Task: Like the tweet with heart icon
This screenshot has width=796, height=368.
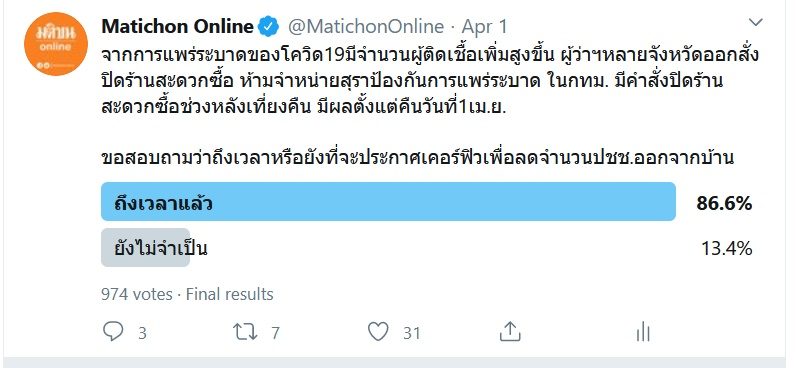Action: pyautogui.click(x=378, y=332)
